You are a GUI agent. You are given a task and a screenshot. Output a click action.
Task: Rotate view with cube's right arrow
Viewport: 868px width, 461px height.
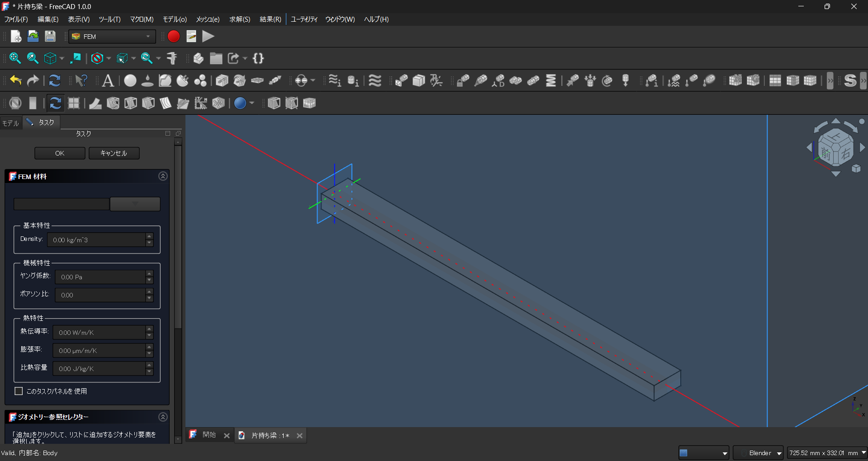[862, 147]
